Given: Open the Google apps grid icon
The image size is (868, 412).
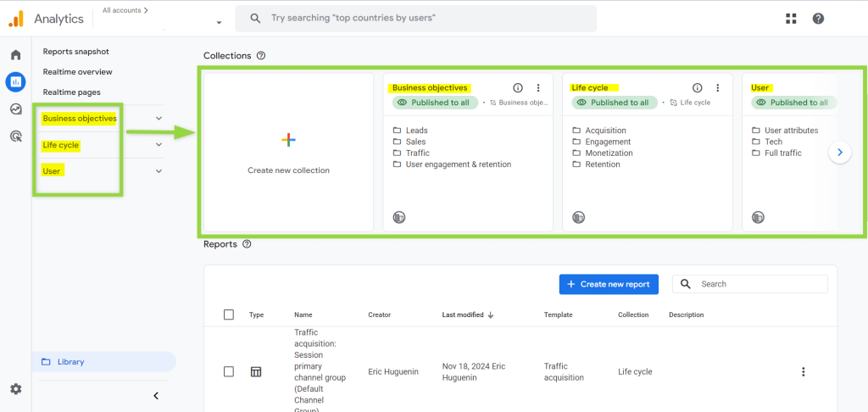Looking at the screenshot, I should pos(791,19).
